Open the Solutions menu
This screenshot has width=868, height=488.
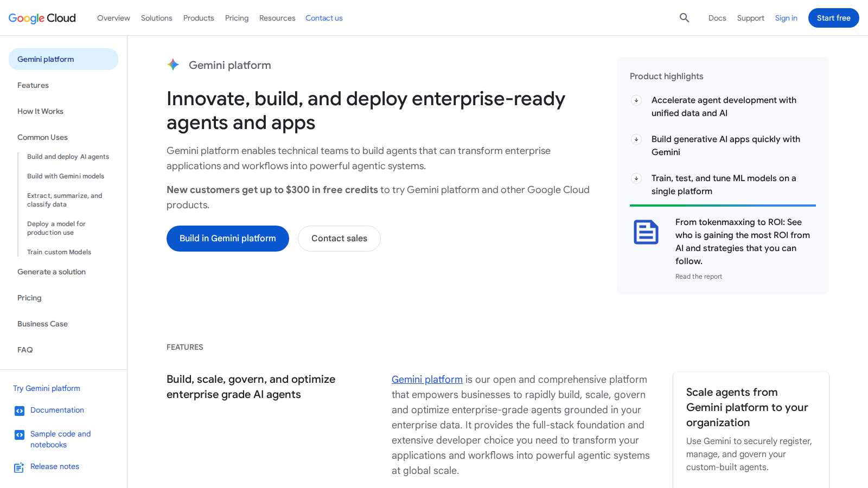(156, 18)
